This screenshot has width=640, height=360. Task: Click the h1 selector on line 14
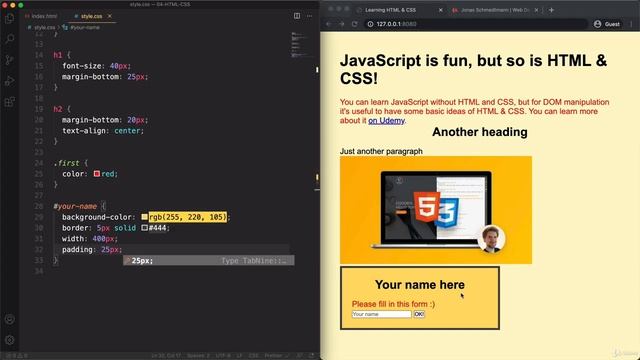[58, 55]
